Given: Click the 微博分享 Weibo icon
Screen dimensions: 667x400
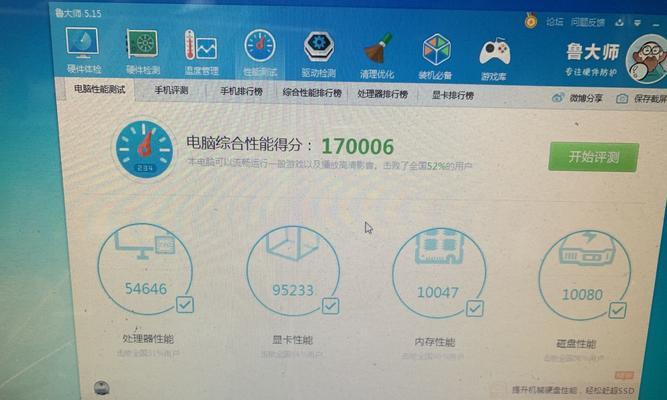Looking at the screenshot, I should click(558, 97).
